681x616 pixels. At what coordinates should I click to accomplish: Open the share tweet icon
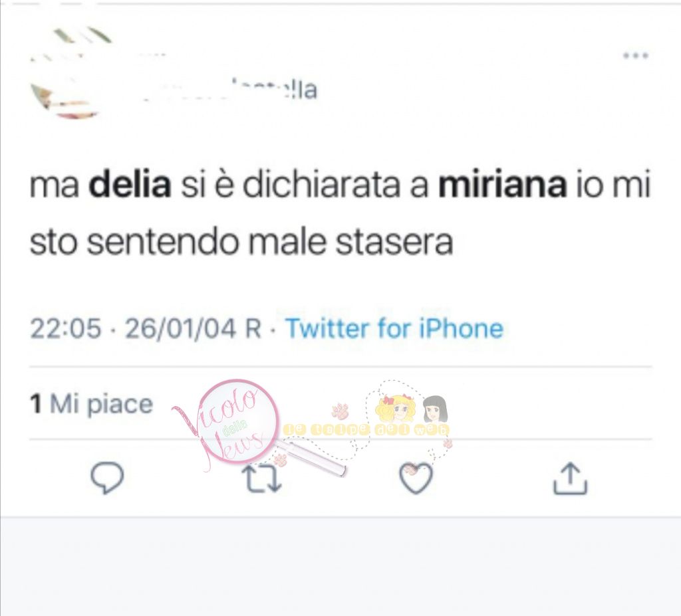(x=570, y=478)
